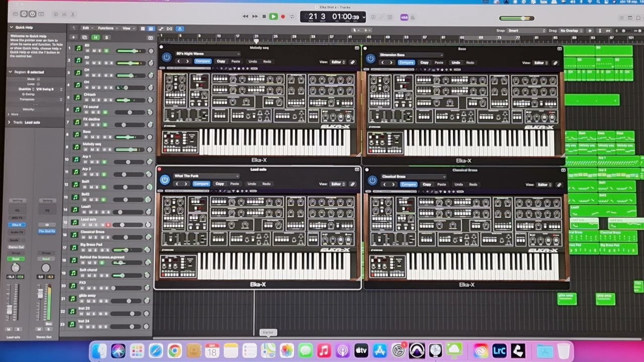Rewind using the transport rewind button
The width and height of the screenshot is (644, 362).
point(246,17)
